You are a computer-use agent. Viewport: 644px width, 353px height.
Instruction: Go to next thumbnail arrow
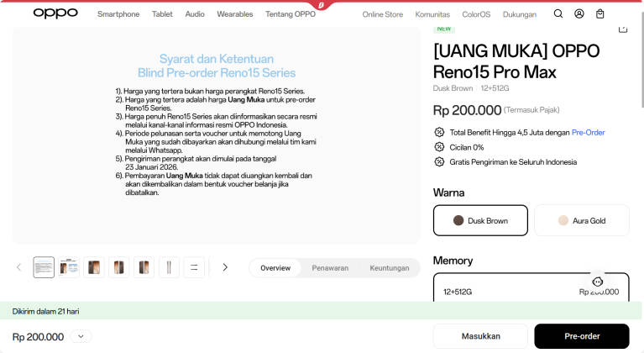(225, 267)
